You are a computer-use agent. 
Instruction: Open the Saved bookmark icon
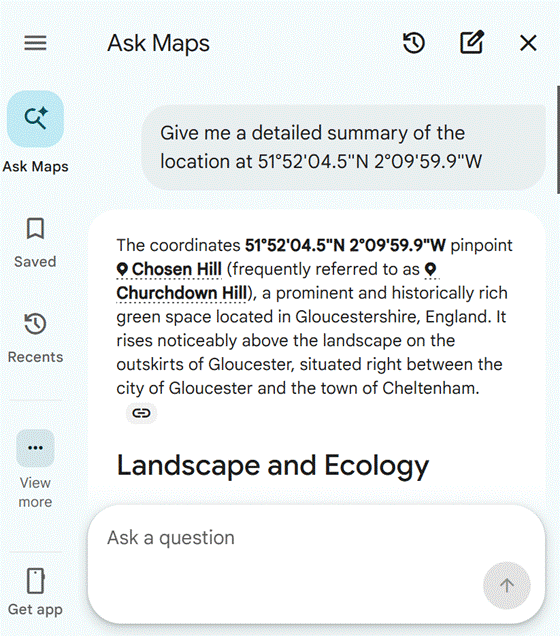click(35, 229)
